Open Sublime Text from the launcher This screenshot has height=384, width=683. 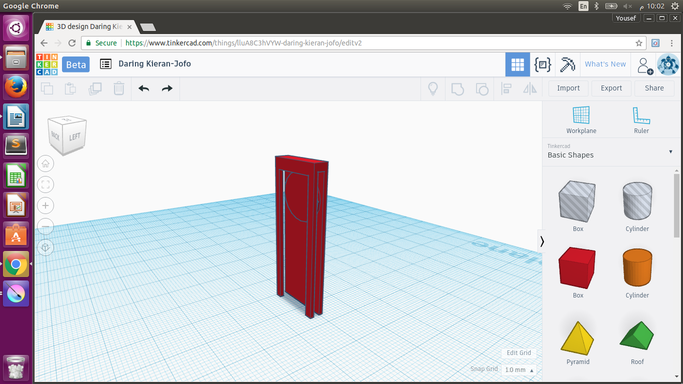16,145
